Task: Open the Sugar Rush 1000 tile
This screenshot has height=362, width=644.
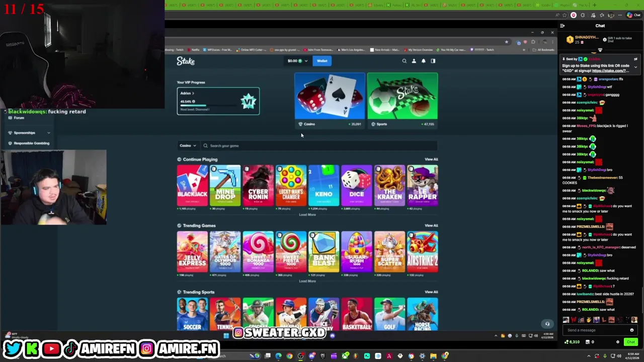Action: 357,252
